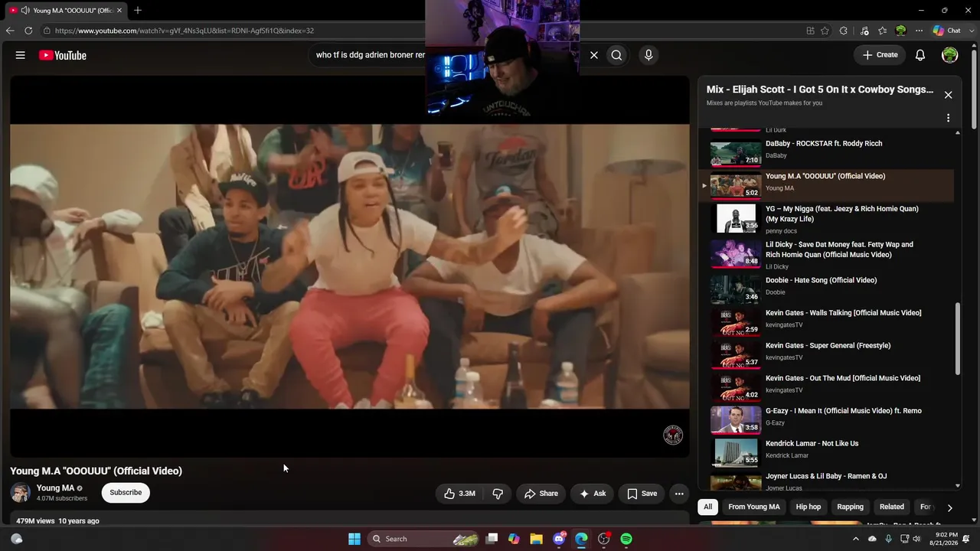Open Task View on the taskbar
This screenshot has width=980, height=551.
pyautogui.click(x=492, y=539)
